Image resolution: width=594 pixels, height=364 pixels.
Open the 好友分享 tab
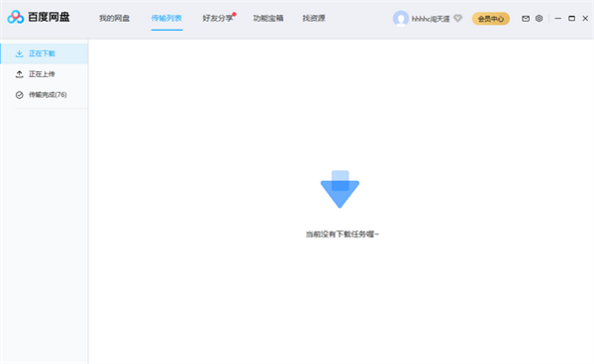coord(218,18)
